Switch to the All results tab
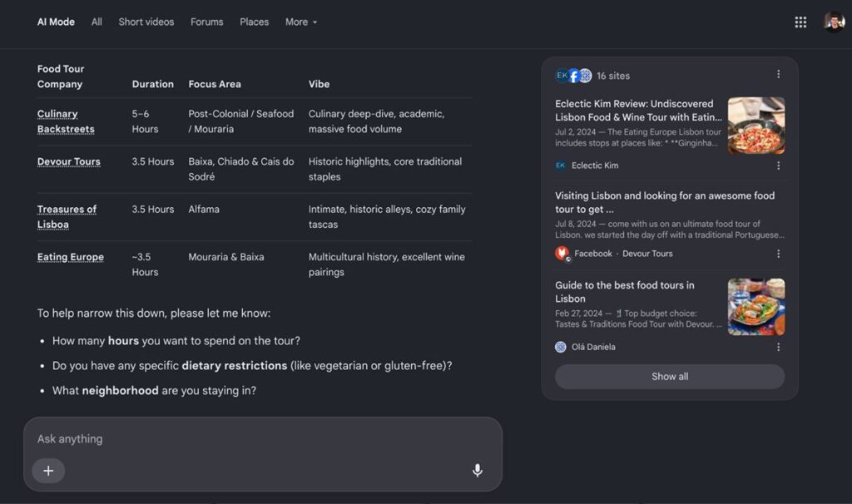The image size is (852, 504). pos(97,22)
